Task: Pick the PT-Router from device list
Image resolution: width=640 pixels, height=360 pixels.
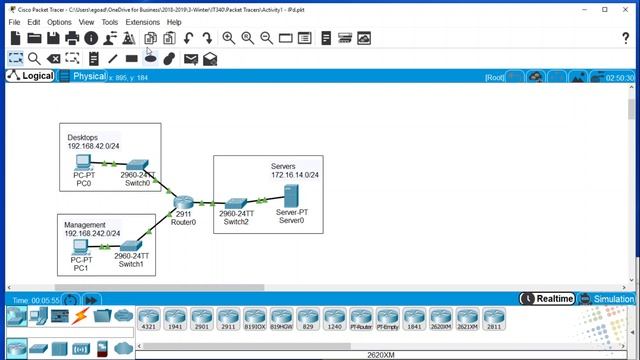Action: (x=361, y=319)
